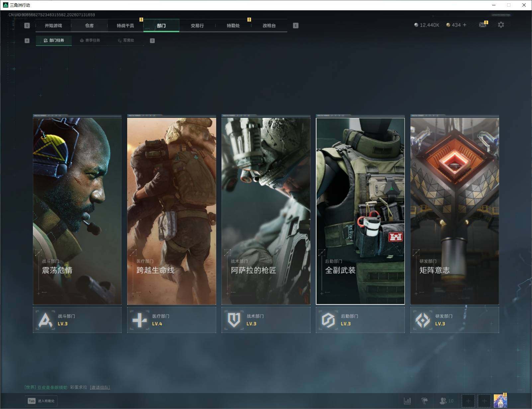Open the statistics bar-chart icon
Viewport: 532px width, 409px height.
[407, 401]
